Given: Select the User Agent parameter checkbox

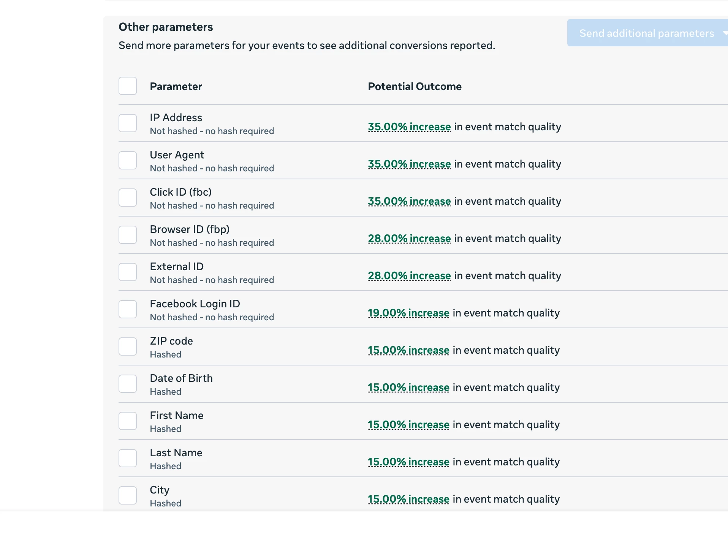Looking at the screenshot, I should pos(128,160).
